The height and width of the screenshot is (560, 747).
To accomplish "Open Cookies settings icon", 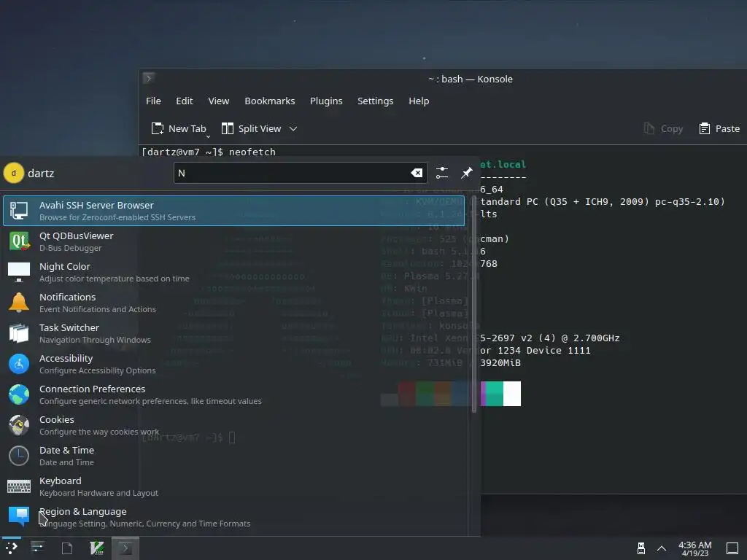I will tap(19, 425).
